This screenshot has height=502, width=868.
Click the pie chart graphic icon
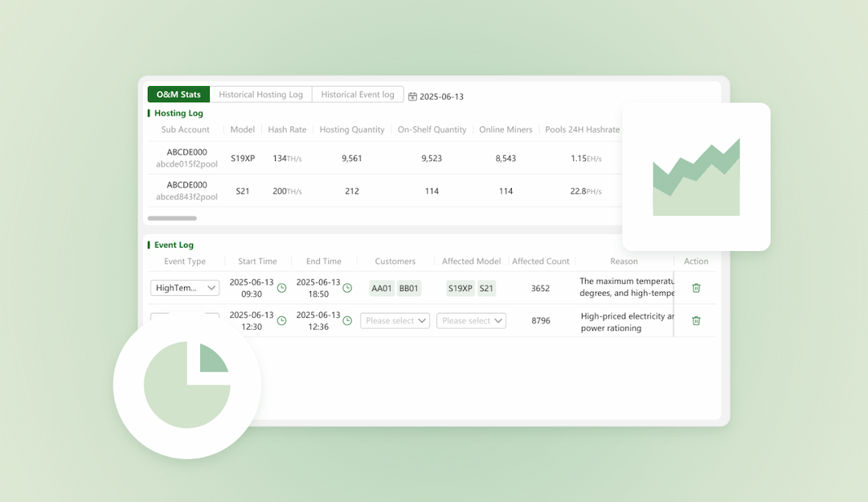(186, 385)
